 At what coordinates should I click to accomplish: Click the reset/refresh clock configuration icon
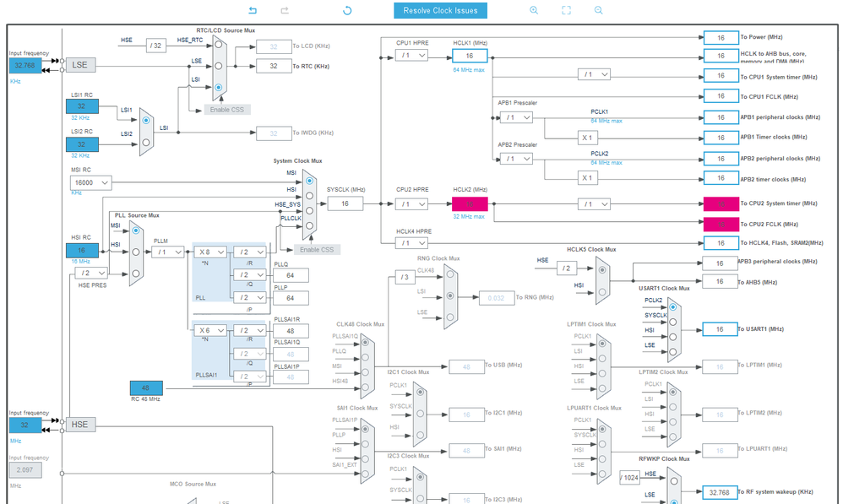pyautogui.click(x=347, y=10)
